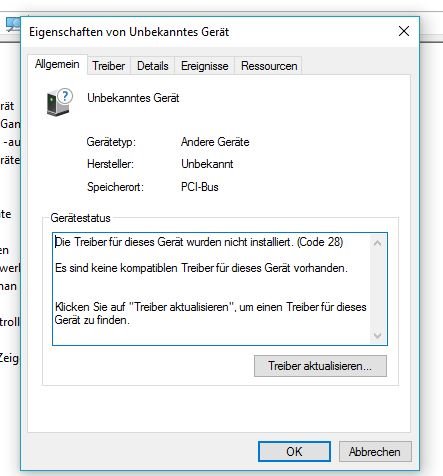Click the PCI-Bus location value
Image resolution: width=443 pixels, height=476 pixels.
click(x=200, y=187)
